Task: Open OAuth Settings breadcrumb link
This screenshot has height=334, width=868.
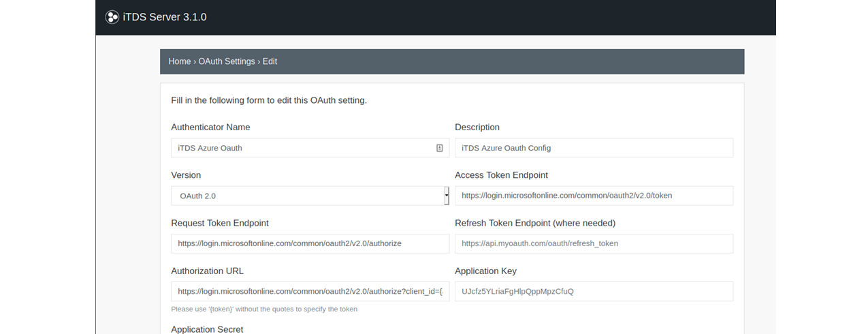Action: [227, 61]
